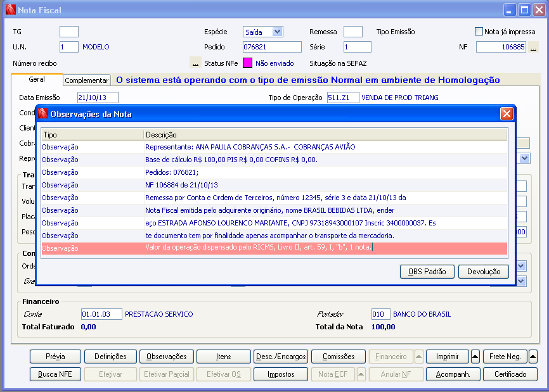The image size is (549, 392).
Task: Click the Certificado button
Action: (510, 374)
